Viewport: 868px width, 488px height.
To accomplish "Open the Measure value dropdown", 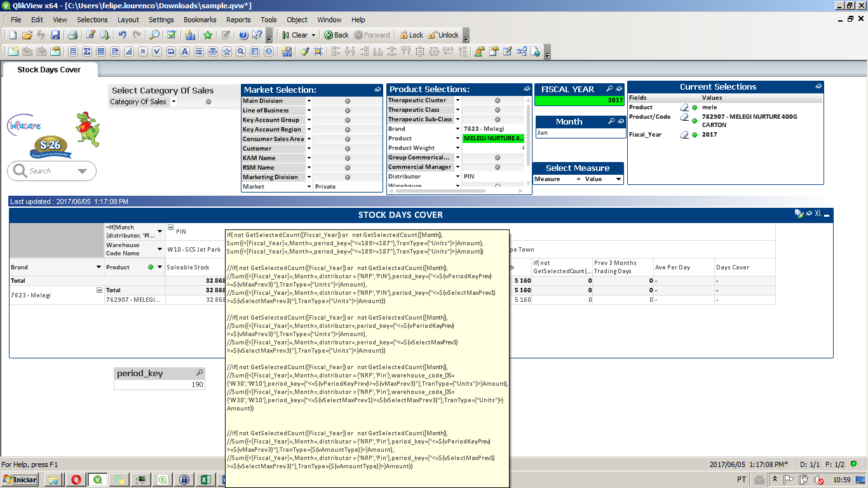I will click(x=618, y=179).
